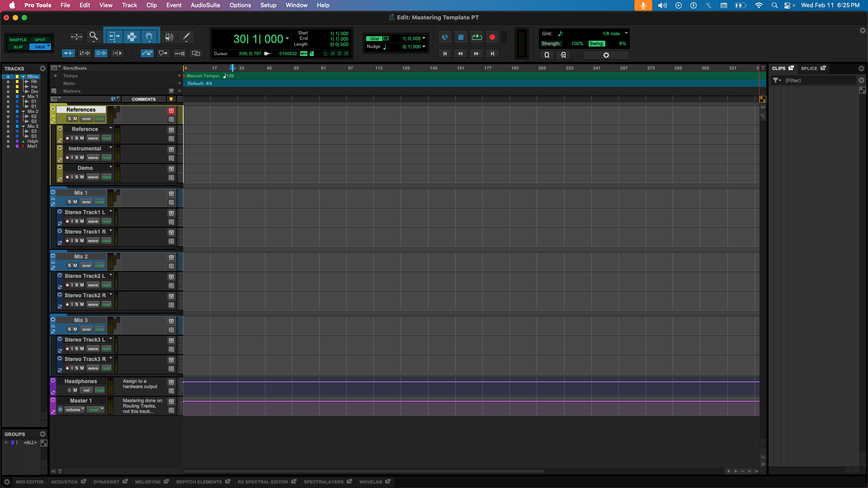Click the Swing percentage value

point(623,43)
